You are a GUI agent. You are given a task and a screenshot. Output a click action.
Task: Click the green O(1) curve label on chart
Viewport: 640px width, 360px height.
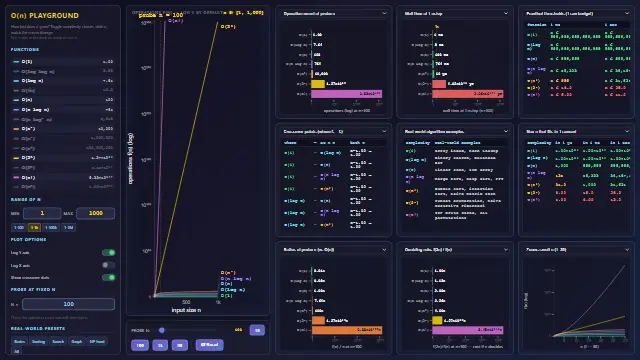[227, 296]
